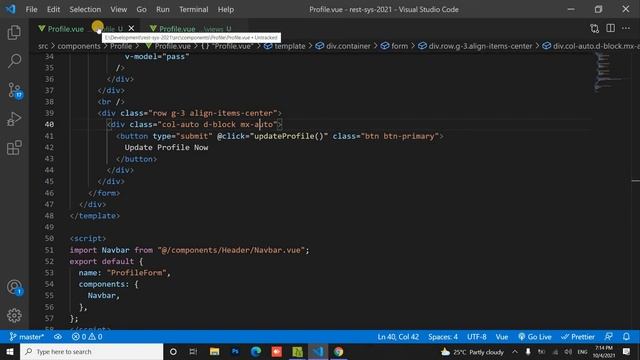
Task: Close the active Profile.vue tab
Action: (131, 28)
